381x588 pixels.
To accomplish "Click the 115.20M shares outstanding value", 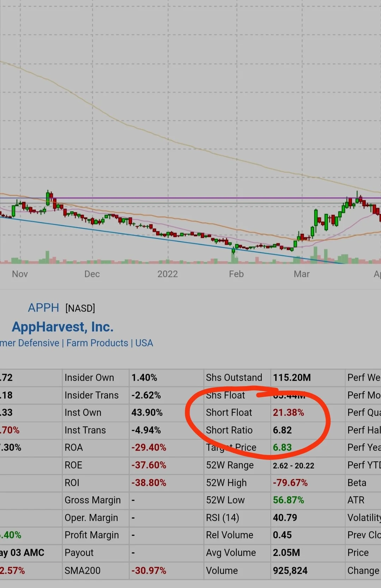I will pos(292,378).
